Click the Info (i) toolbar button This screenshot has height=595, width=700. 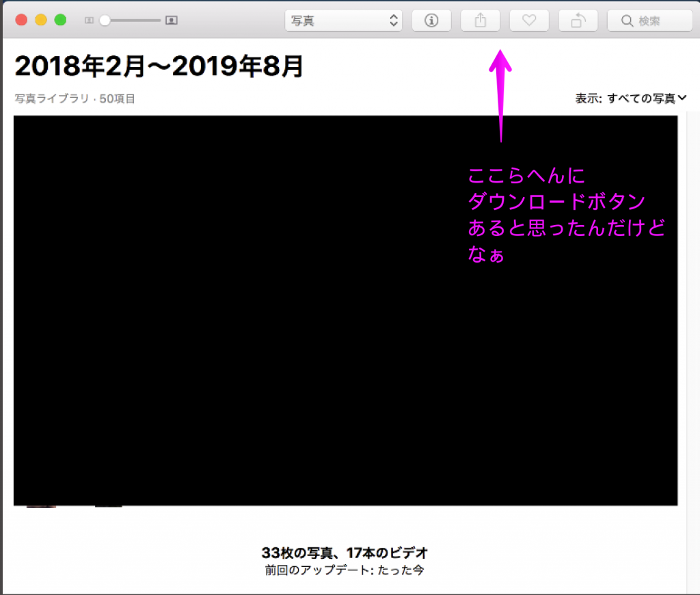[x=431, y=21]
